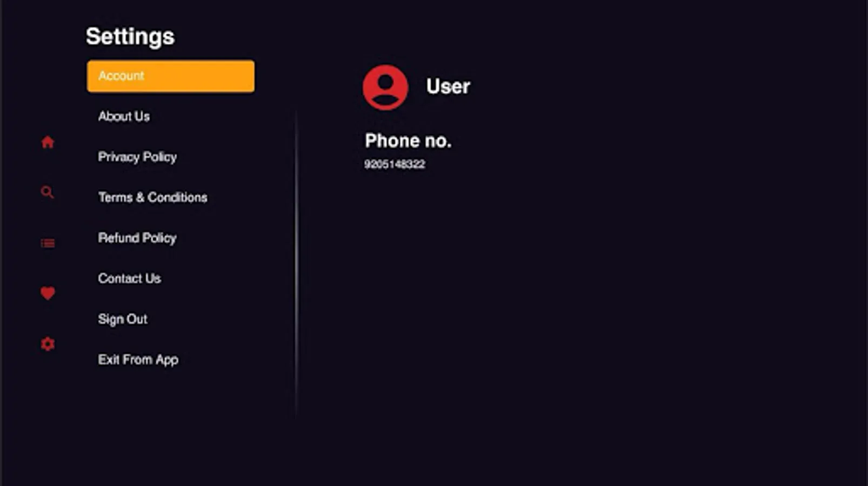Open the Refund Policy page
Viewport: 868px width, 486px height.
pyautogui.click(x=137, y=238)
